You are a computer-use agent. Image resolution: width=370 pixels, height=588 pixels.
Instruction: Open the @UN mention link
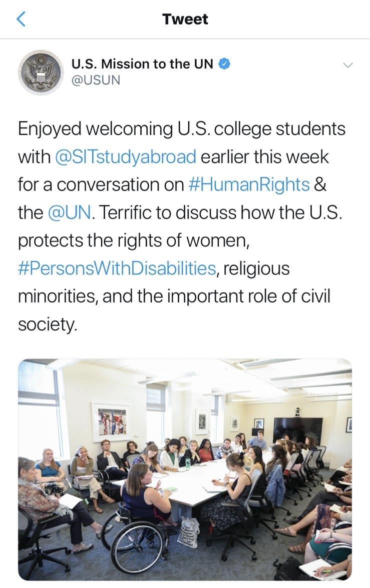pyautogui.click(x=69, y=212)
